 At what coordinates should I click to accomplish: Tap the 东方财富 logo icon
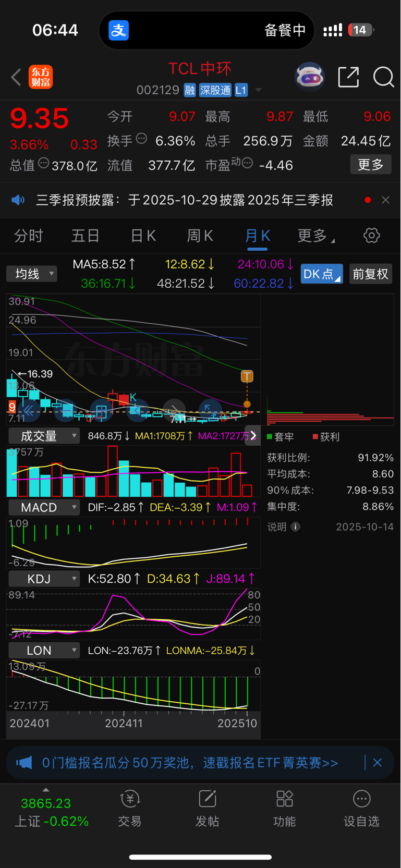click(41, 77)
